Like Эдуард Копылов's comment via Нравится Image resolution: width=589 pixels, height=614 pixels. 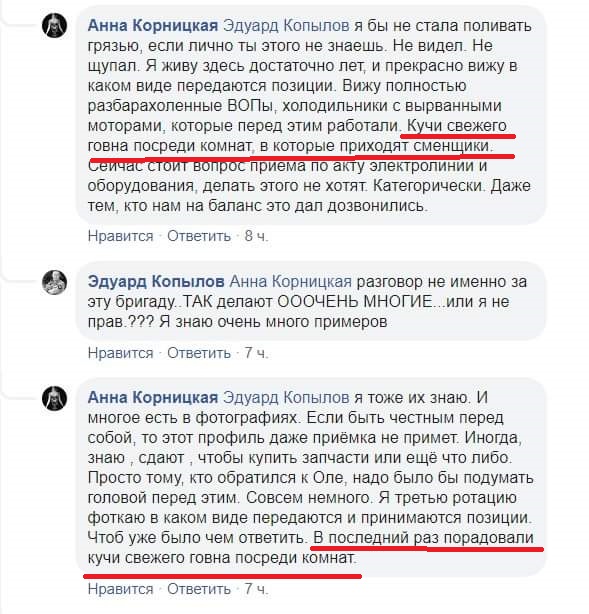coord(121,353)
